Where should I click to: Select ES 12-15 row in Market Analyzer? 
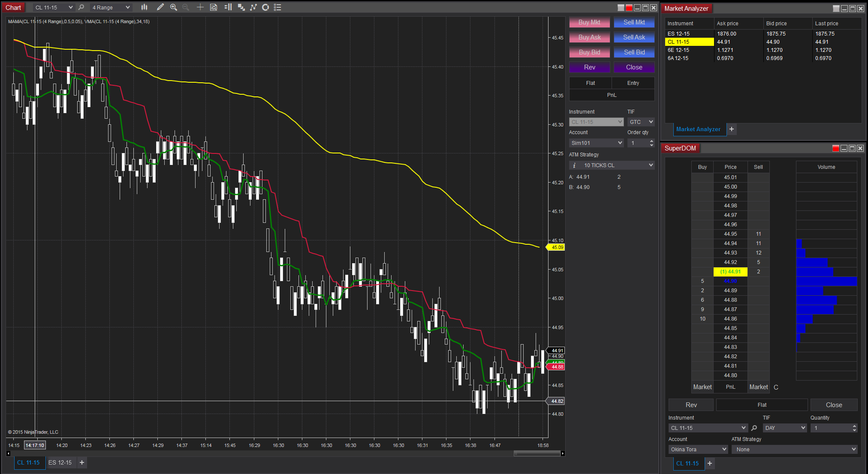(763, 34)
